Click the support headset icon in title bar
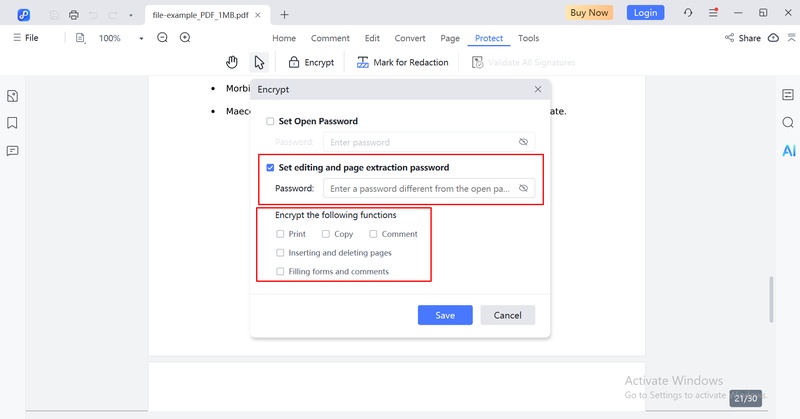This screenshot has height=419, width=800. pyautogui.click(x=688, y=13)
